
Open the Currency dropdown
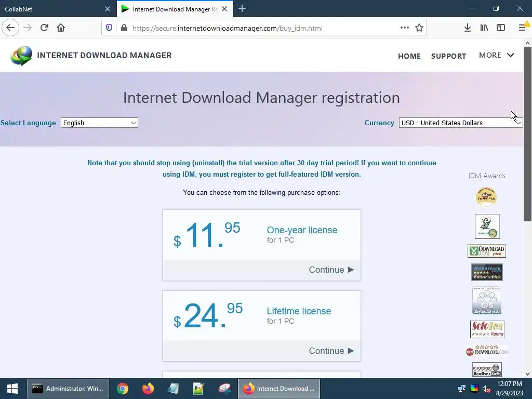[x=461, y=123]
